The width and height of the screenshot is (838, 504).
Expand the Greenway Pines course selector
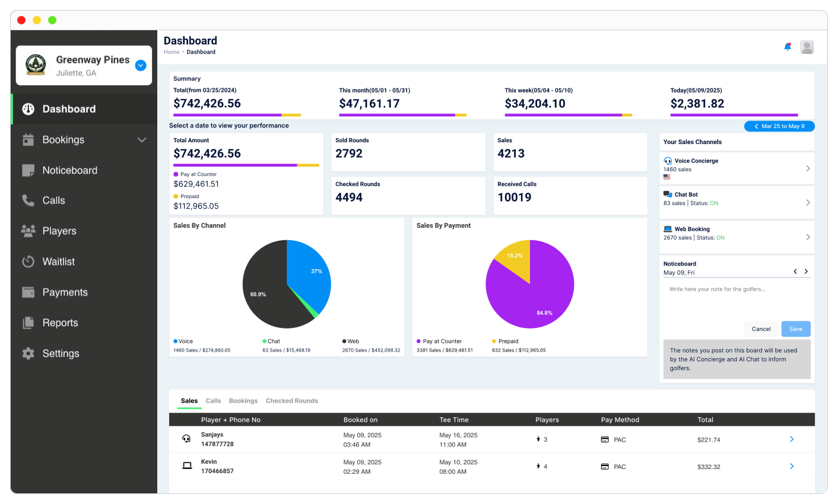coord(141,65)
